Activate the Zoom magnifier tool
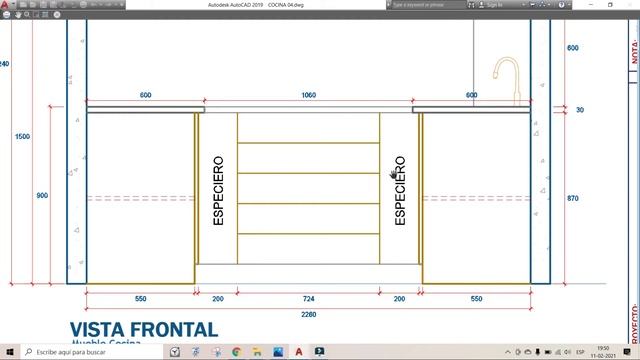The height and width of the screenshot is (360, 640). (27, 15)
